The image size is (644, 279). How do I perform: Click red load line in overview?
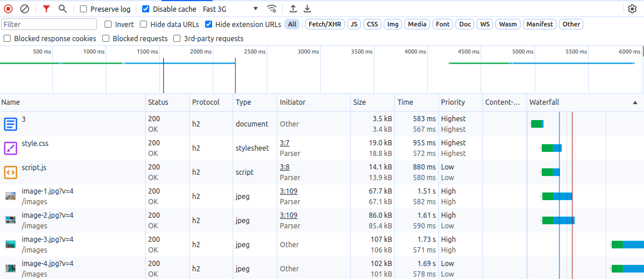tap(235, 75)
